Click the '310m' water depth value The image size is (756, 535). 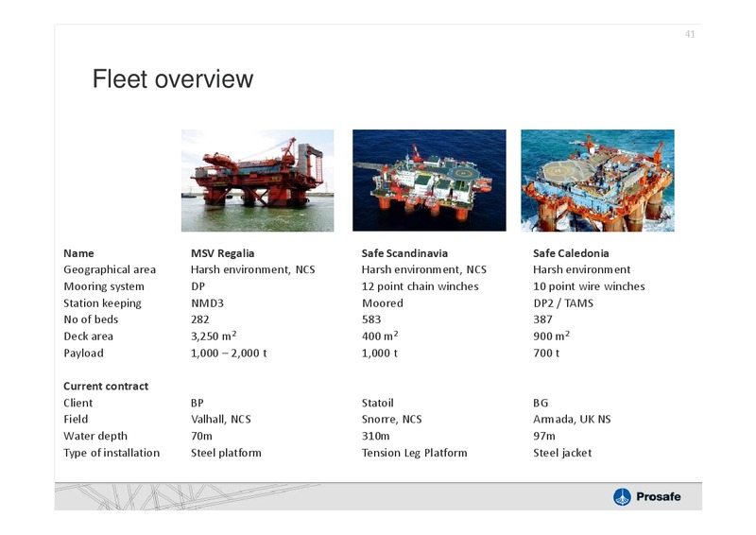pyautogui.click(x=375, y=436)
